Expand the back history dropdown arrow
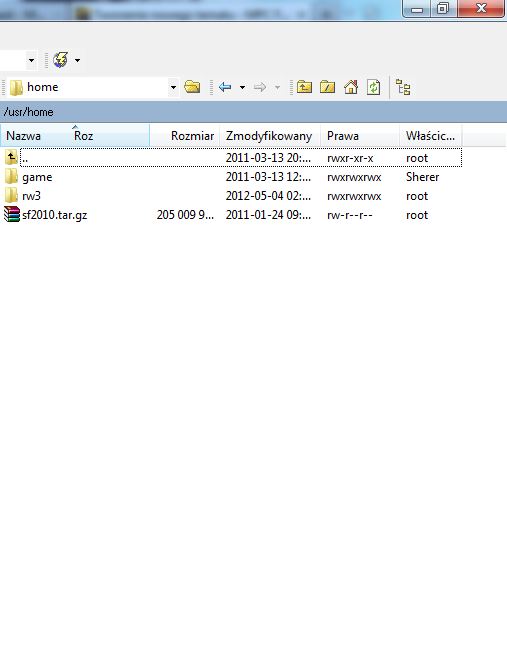 coord(242,87)
